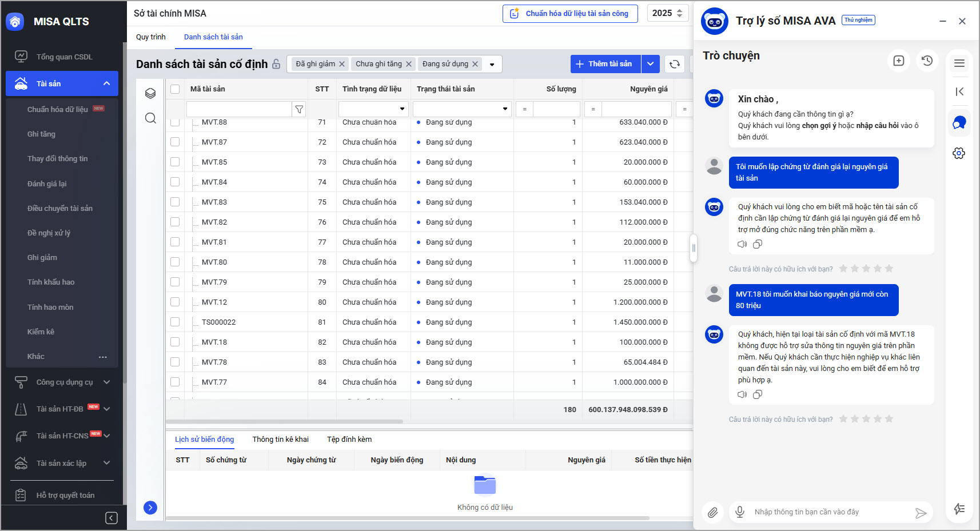The width and height of the screenshot is (980, 531).
Task: Open Đánh giá lại menu item
Action: click(47, 183)
